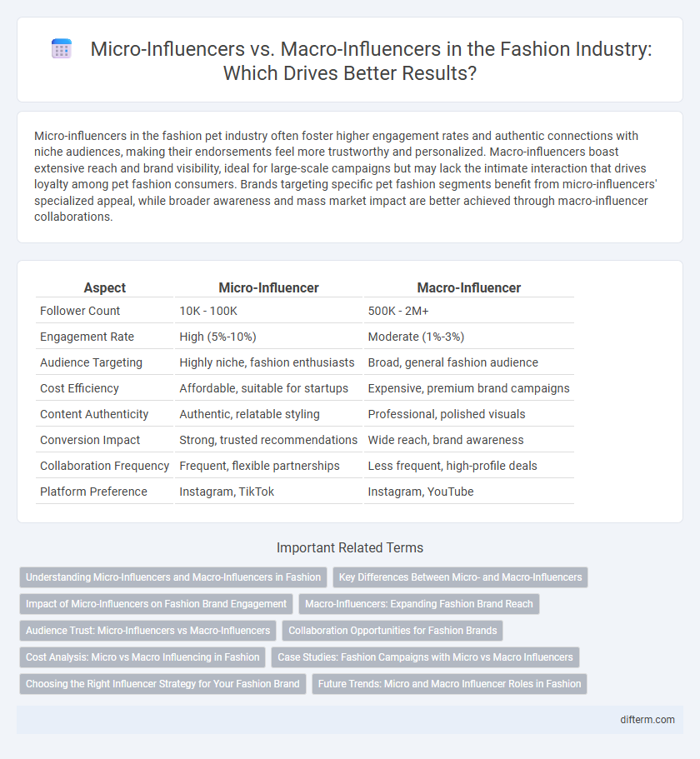Open 'Audience Trust: Micro-Influencers vs Macro-Influencers' tag
700x759 pixels.
coord(148,630)
